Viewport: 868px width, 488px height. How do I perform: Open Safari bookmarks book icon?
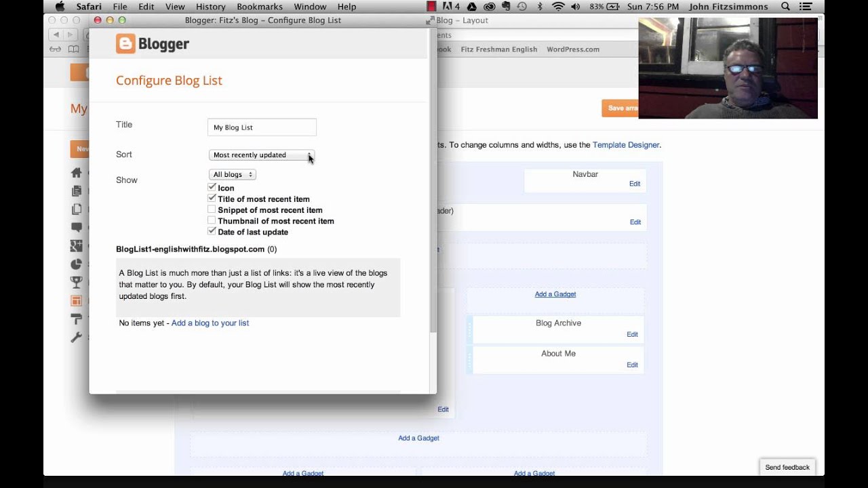coord(73,49)
